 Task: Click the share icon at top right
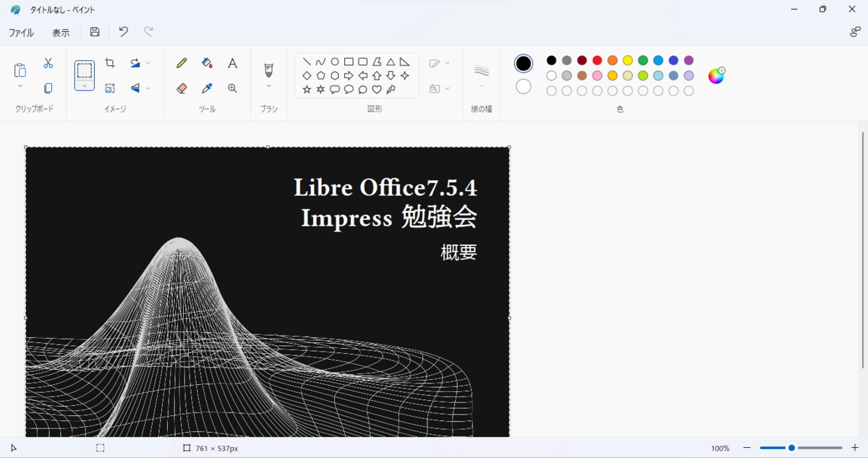click(855, 32)
